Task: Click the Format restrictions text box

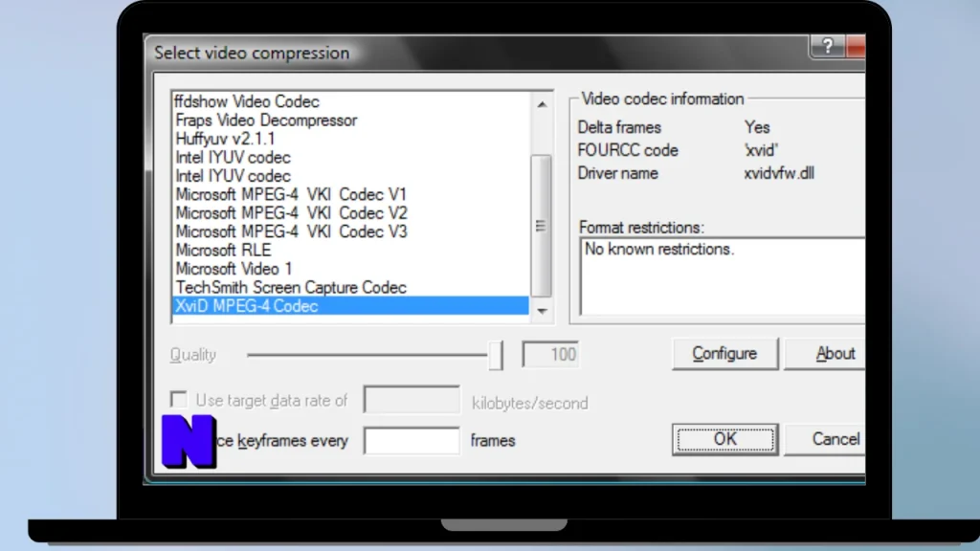Action: [723, 276]
